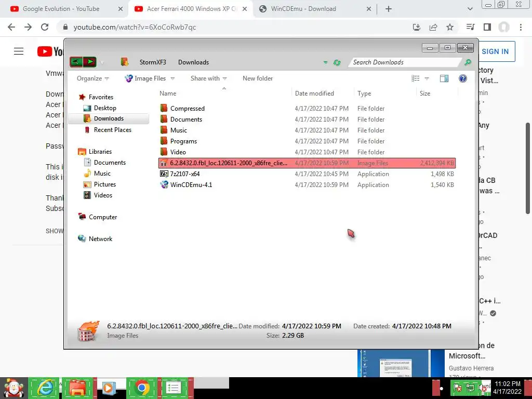Image resolution: width=532 pixels, height=399 pixels.
Task: Select Favorites in the navigation pane
Action: 101,97
